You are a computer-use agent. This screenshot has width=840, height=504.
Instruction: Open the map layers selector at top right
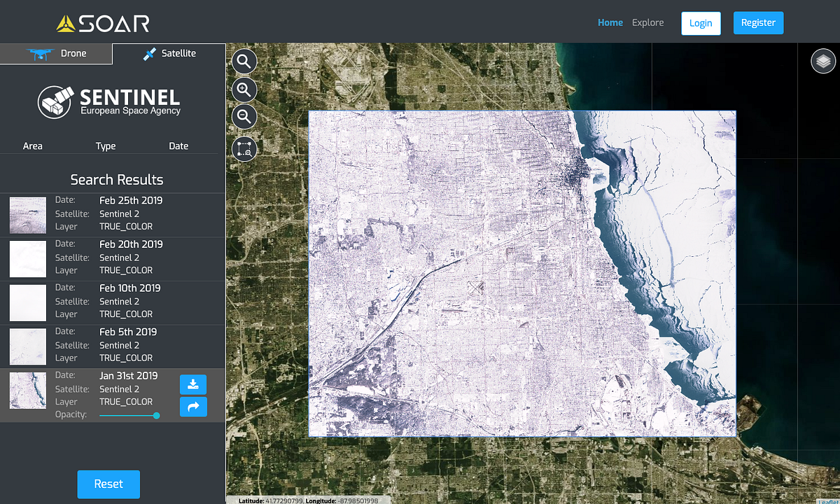(823, 61)
